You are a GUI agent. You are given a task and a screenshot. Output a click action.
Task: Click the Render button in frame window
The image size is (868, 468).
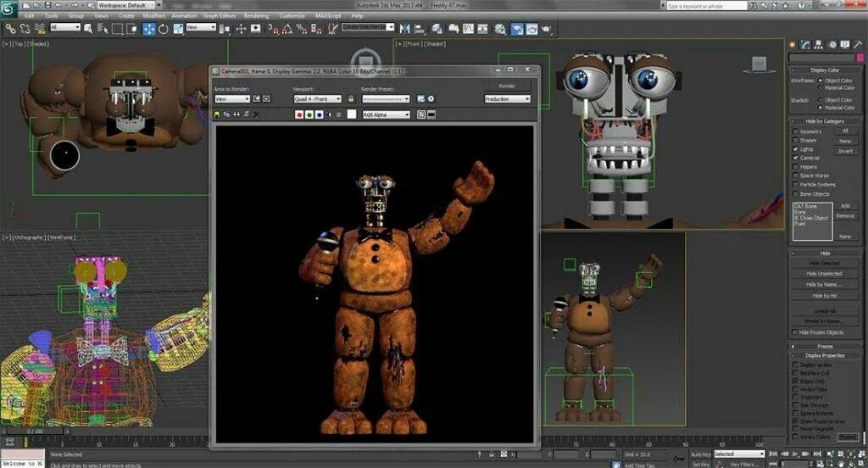coord(507,86)
